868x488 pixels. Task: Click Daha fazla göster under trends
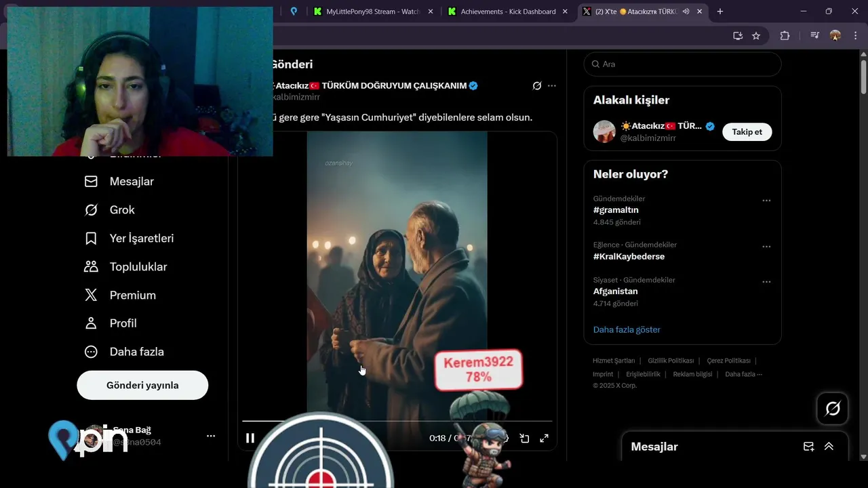pos(627,329)
